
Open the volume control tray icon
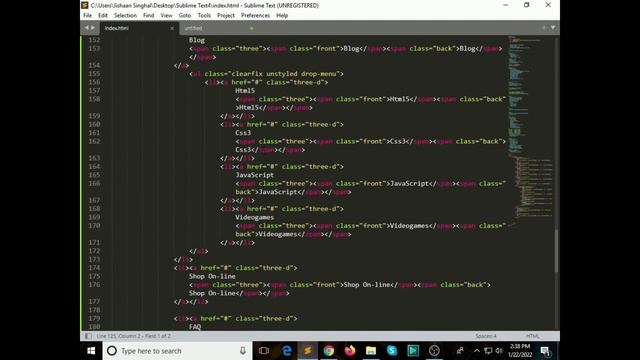coord(499,351)
